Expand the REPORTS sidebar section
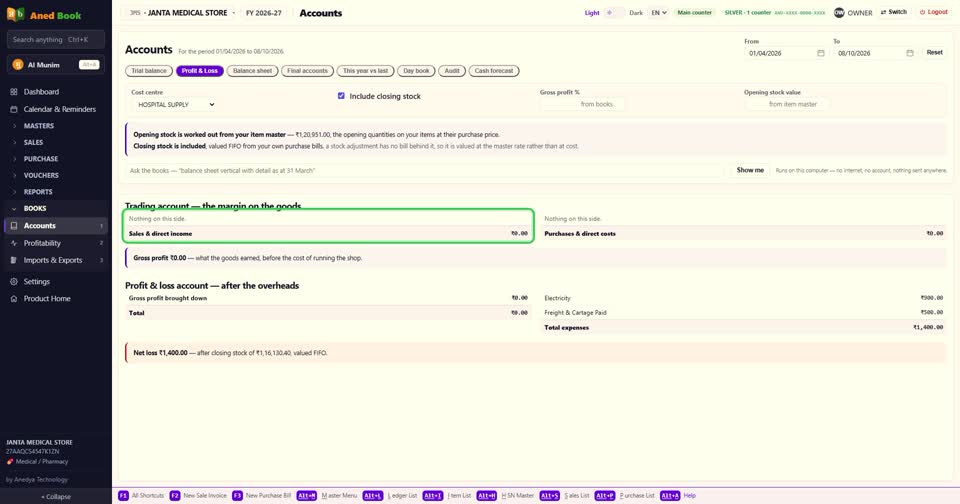Screen dimensions: 960x504 click(55, 192)
